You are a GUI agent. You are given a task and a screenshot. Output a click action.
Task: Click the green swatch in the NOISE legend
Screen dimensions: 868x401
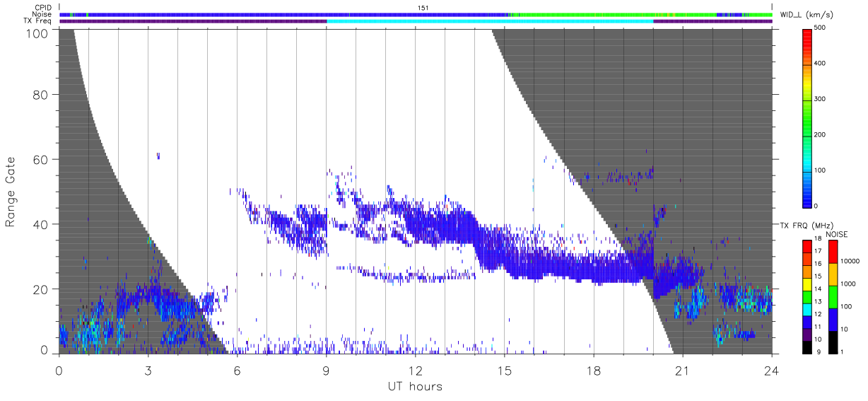(833, 296)
